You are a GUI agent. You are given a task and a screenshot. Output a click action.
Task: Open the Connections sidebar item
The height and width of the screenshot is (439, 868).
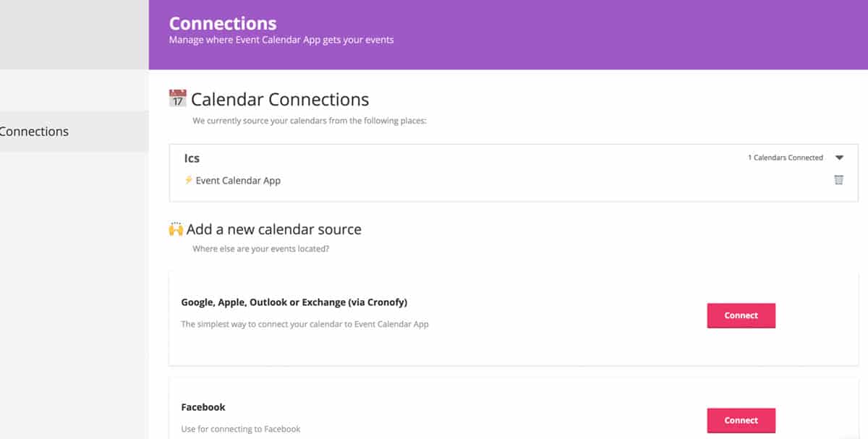tap(35, 132)
